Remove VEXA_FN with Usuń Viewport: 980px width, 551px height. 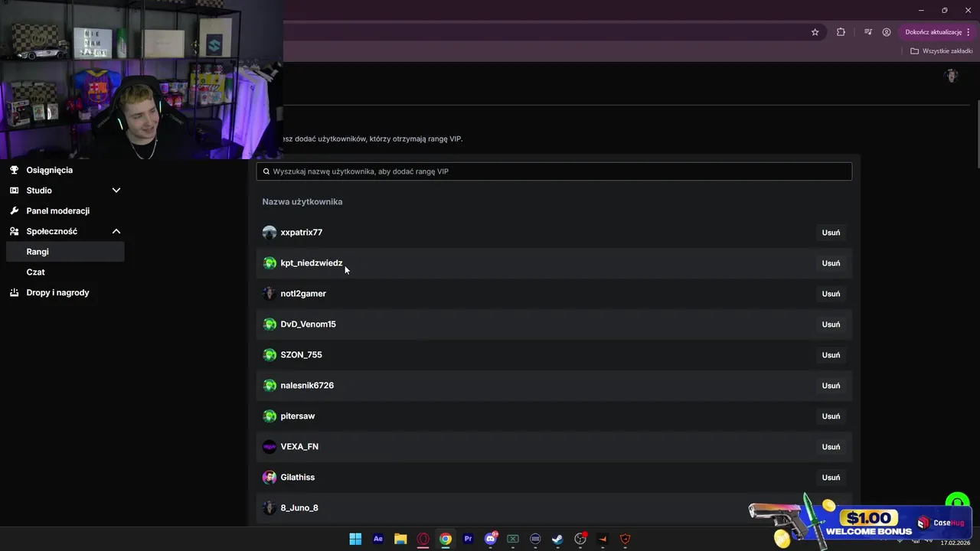click(x=831, y=447)
